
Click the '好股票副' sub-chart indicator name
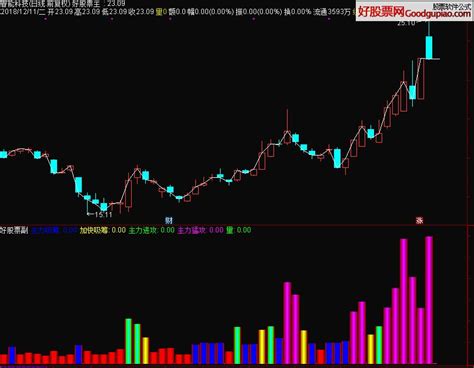(14, 230)
